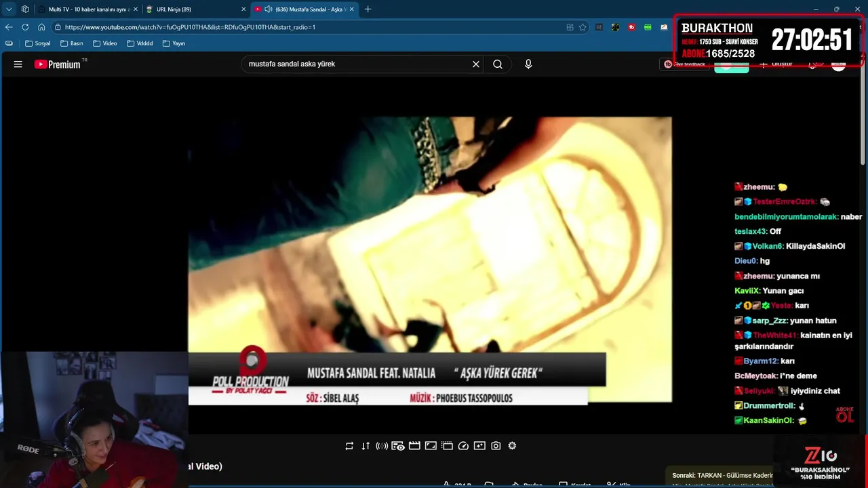Open pop-up player icon with dashed frame

(447, 446)
